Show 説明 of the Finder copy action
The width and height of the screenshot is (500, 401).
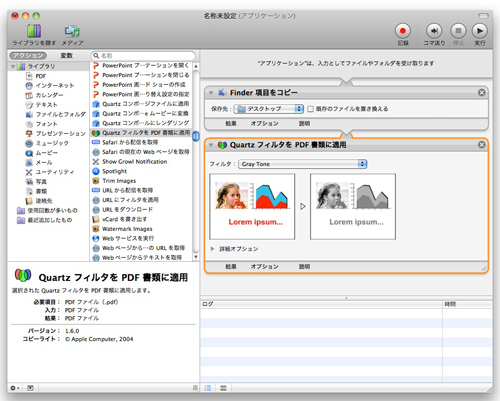(304, 124)
